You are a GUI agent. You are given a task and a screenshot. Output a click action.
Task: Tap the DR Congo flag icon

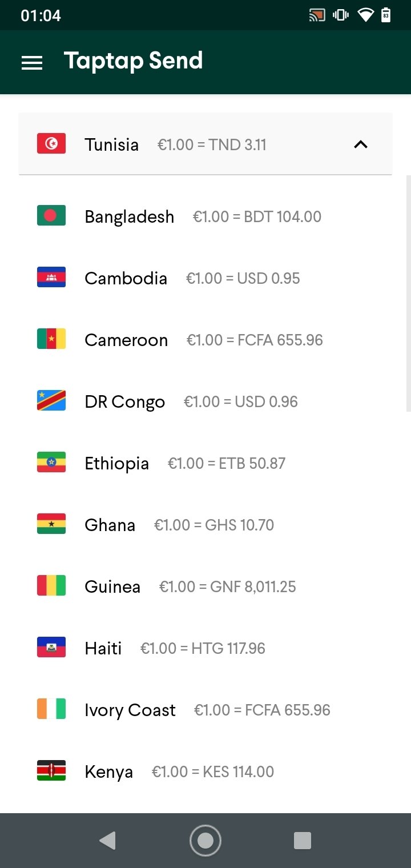pyautogui.click(x=51, y=401)
